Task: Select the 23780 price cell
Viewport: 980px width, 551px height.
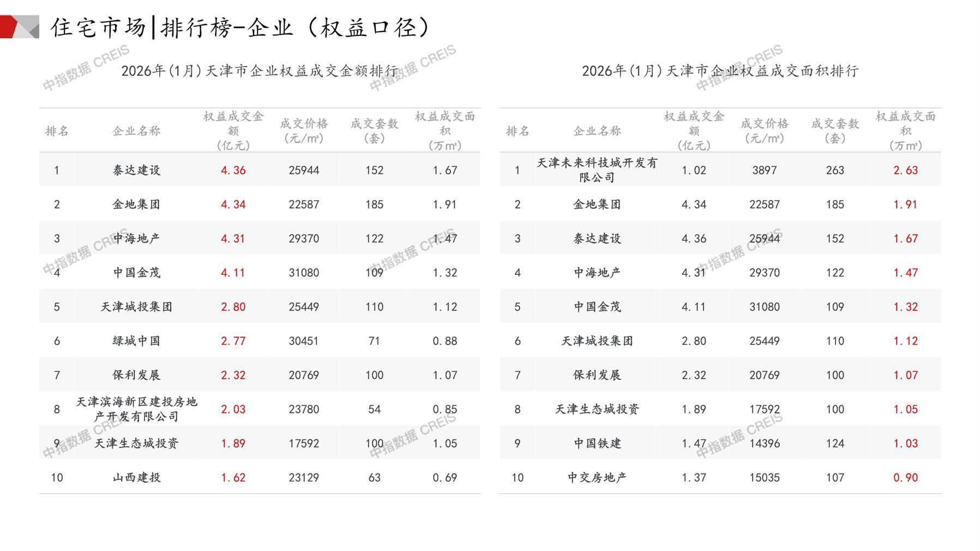Action: point(304,409)
